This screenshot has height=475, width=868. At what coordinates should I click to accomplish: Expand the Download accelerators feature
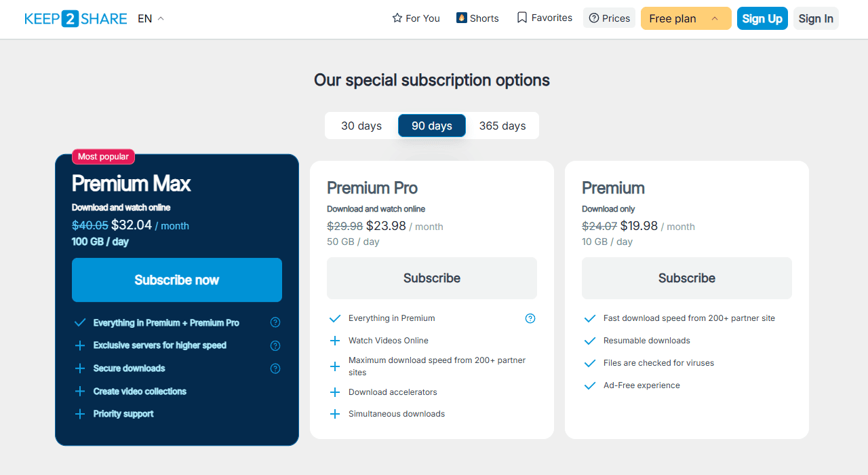(334, 392)
